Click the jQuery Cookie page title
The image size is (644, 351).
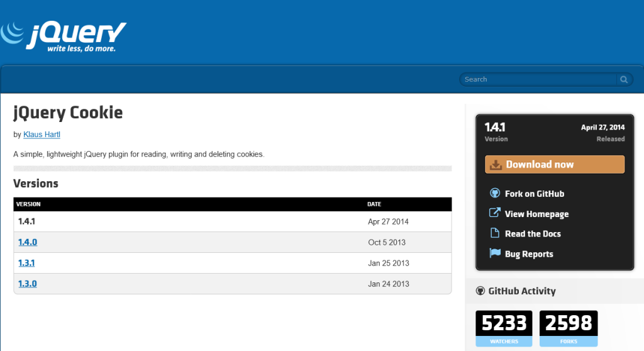pyautogui.click(x=68, y=113)
